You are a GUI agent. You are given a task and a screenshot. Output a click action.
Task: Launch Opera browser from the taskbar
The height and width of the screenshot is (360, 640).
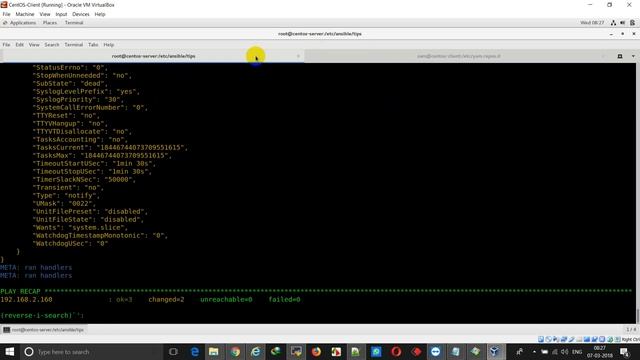tap(396, 351)
